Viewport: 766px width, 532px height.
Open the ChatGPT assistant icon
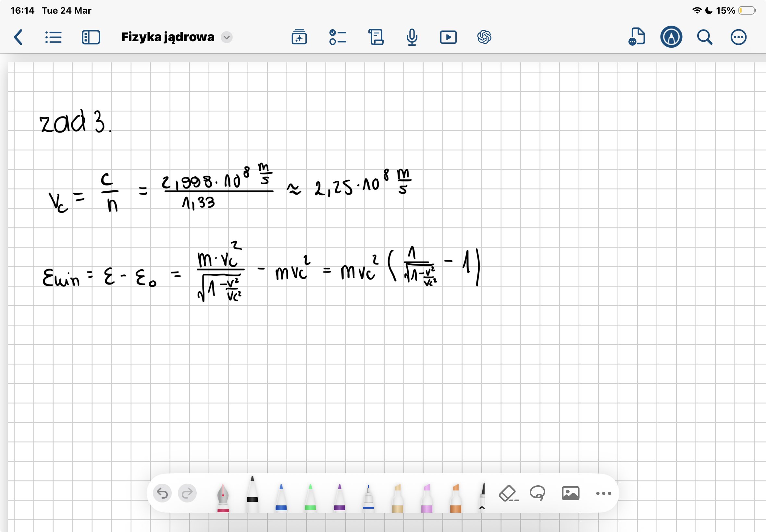(x=484, y=37)
